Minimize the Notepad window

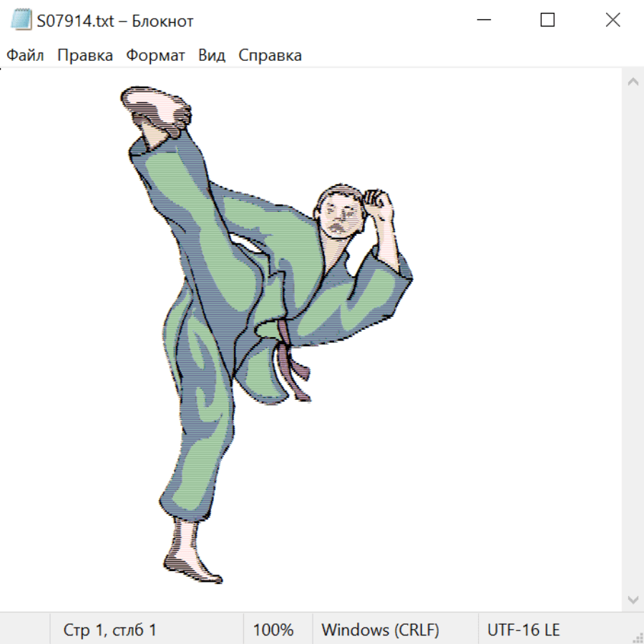click(483, 21)
